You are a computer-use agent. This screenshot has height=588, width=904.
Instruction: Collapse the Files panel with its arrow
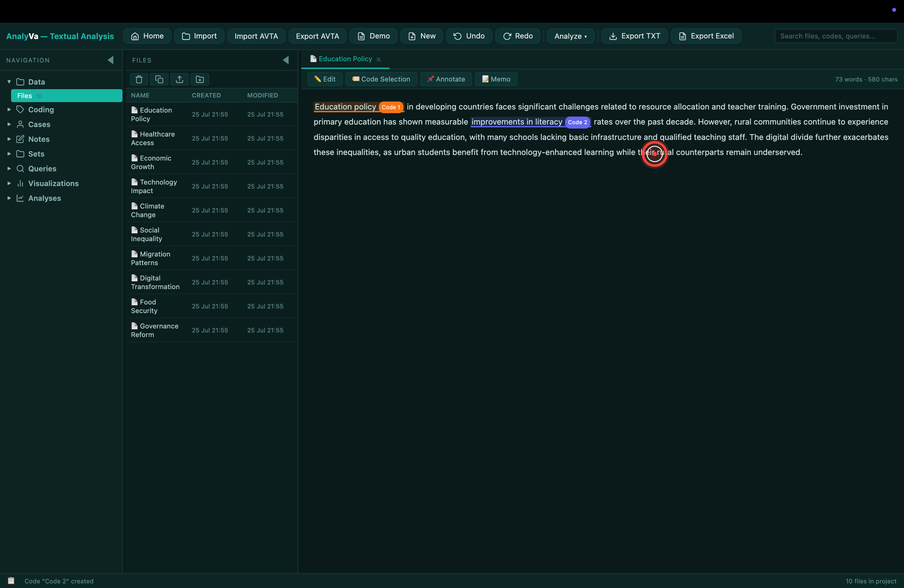point(286,60)
